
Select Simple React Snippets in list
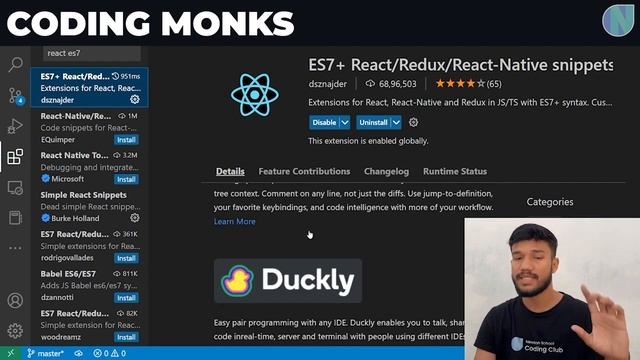[89, 207]
